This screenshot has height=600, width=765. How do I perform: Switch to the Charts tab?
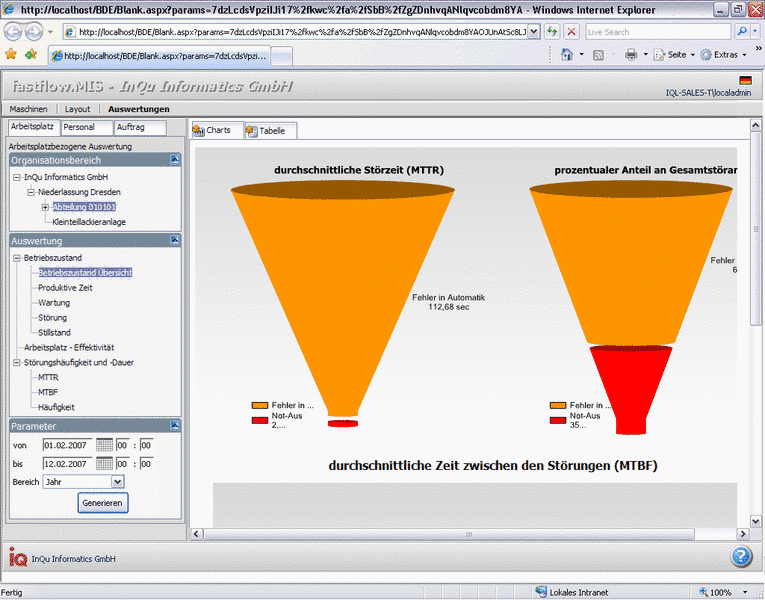tap(218, 130)
